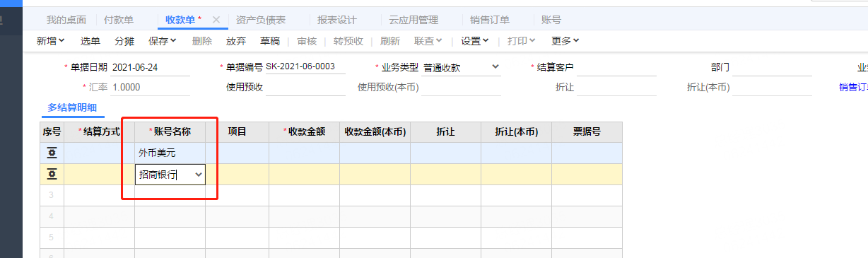Expand the 新增 dropdown menu
This screenshot has width=868, height=258.
pyautogui.click(x=61, y=41)
